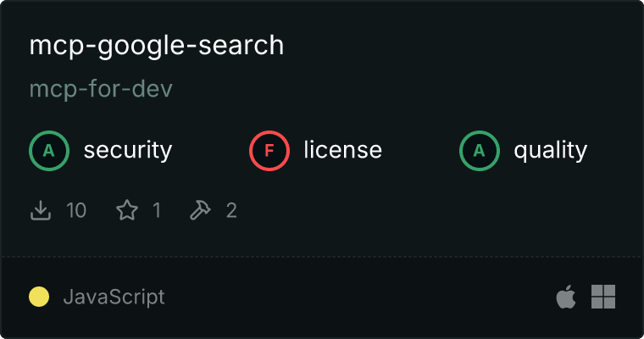644x339 pixels.
Task: Click the Windows platform icon
Action: click(603, 297)
